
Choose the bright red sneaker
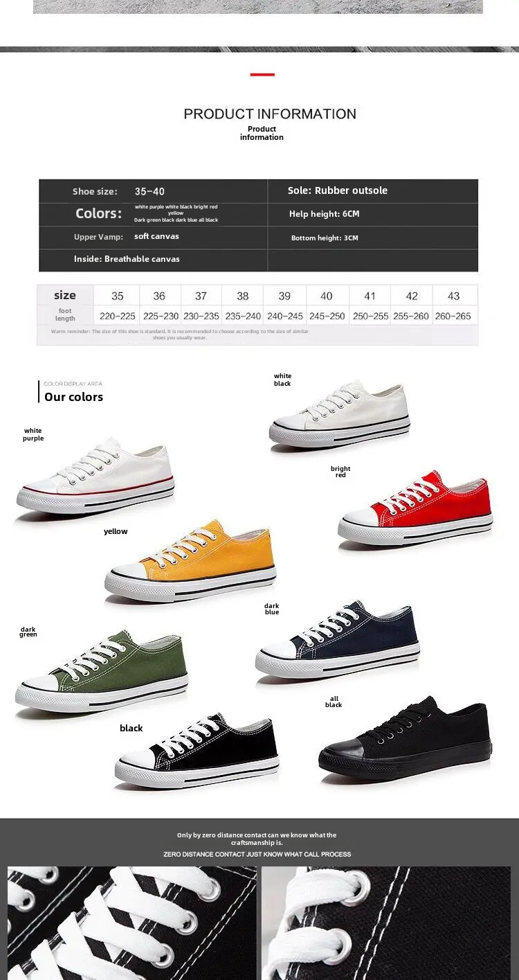[415, 508]
